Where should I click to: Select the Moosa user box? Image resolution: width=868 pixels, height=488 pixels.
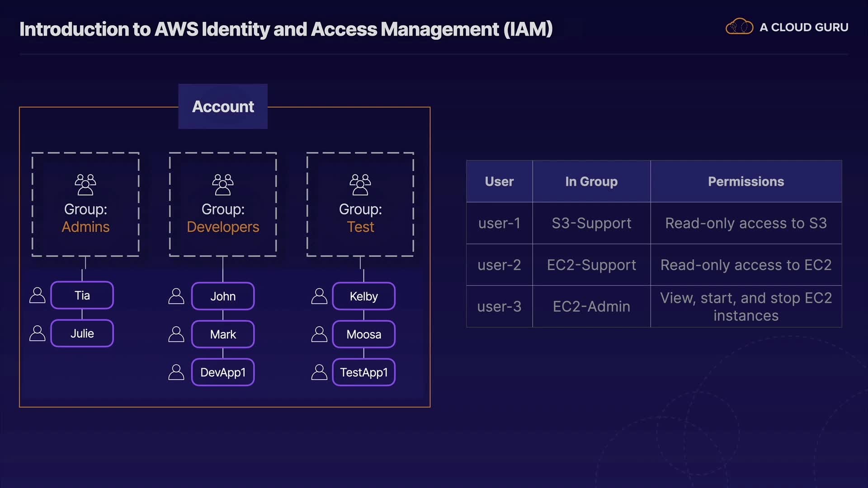[363, 334]
